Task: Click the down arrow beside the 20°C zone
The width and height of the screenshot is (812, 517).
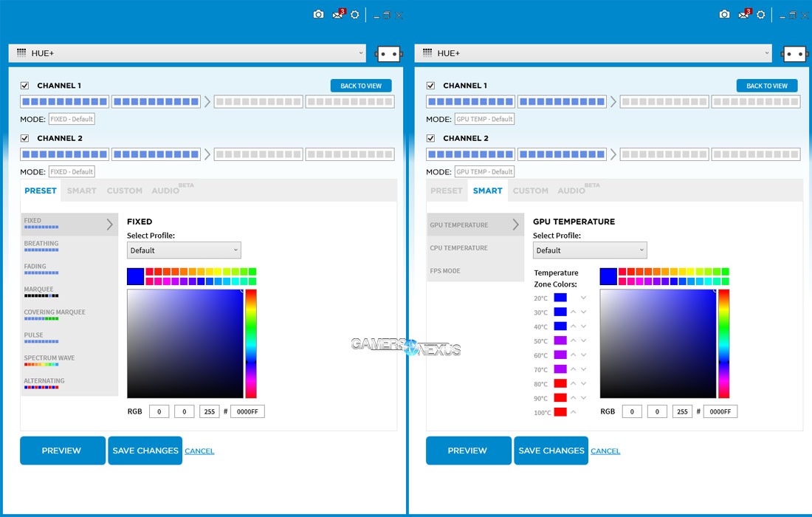Action: coord(584,298)
